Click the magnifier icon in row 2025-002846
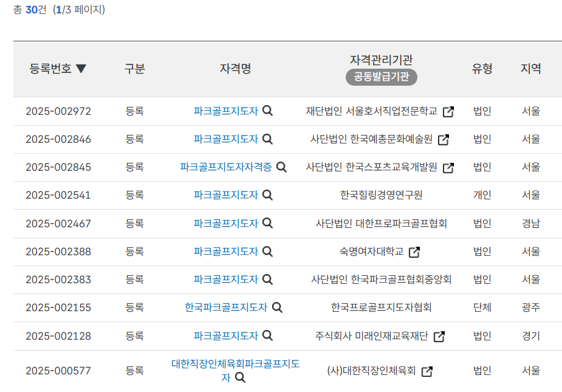Screen dimensions: 562x392 click(268, 139)
